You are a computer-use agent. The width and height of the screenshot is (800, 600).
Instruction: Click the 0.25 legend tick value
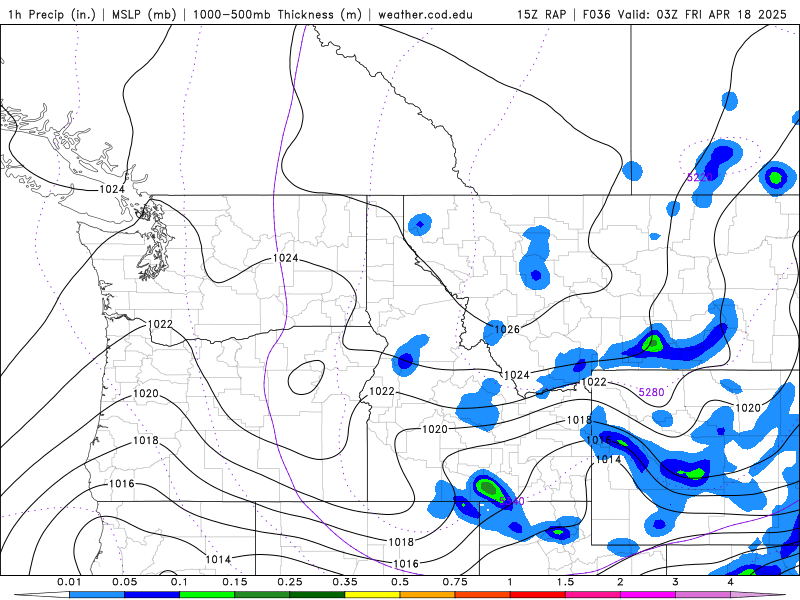290,582
